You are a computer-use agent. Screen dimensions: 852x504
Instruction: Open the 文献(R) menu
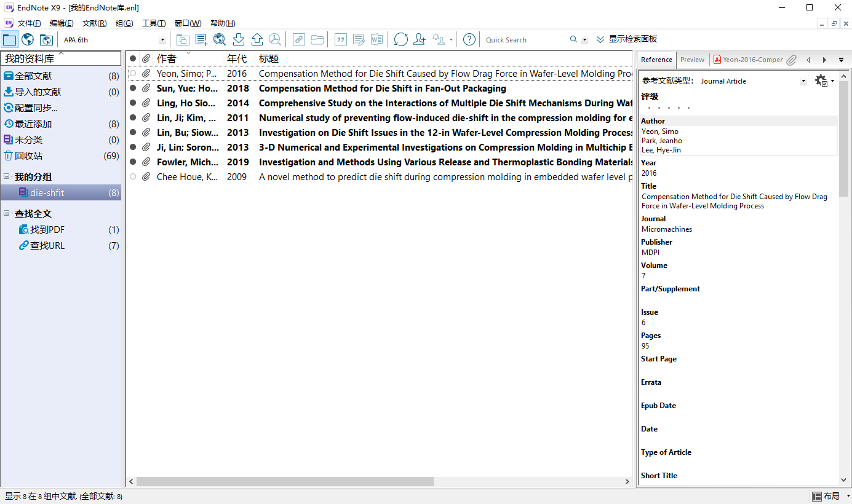point(94,23)
